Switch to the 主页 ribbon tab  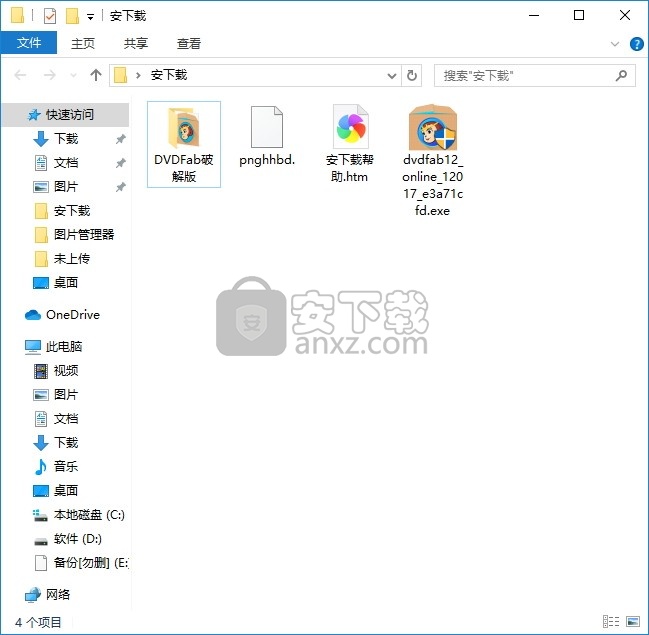[83, 43]
